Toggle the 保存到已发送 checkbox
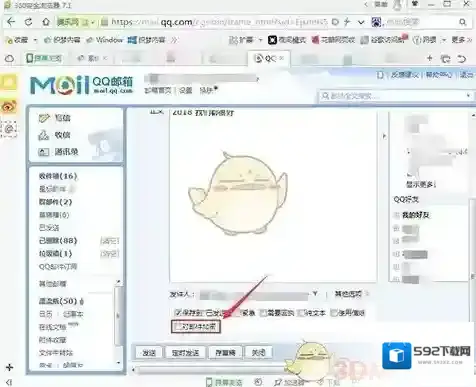 (178, 313)
